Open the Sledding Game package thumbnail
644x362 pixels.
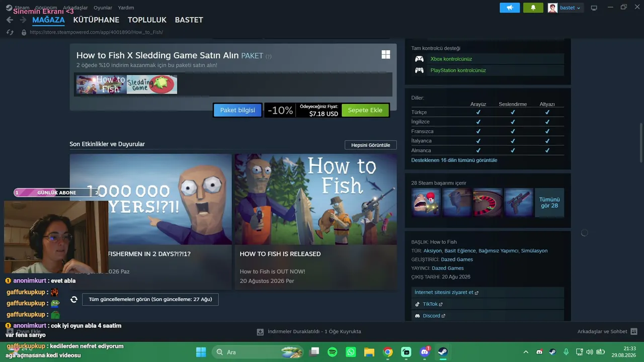tap(152, 84)
